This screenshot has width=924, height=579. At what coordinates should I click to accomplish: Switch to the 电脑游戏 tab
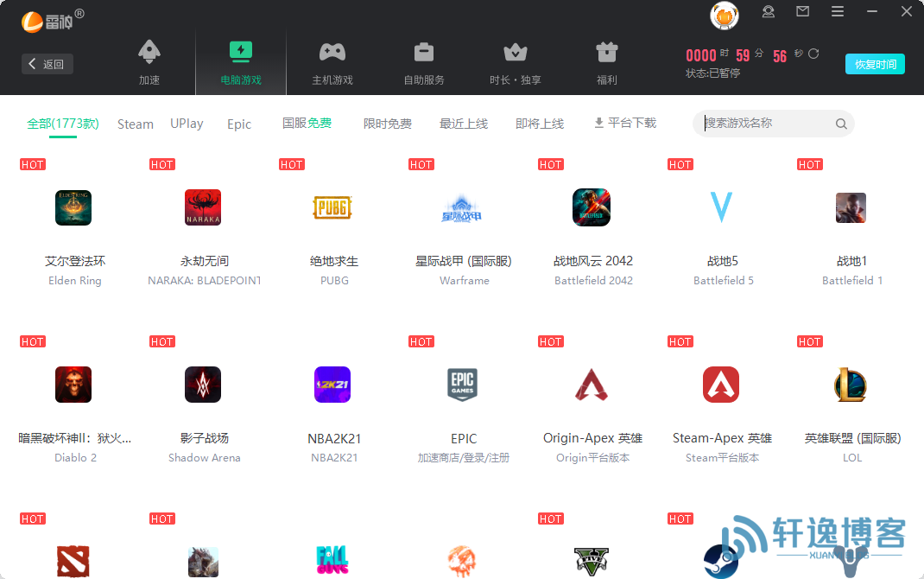[x=241, y=62]
